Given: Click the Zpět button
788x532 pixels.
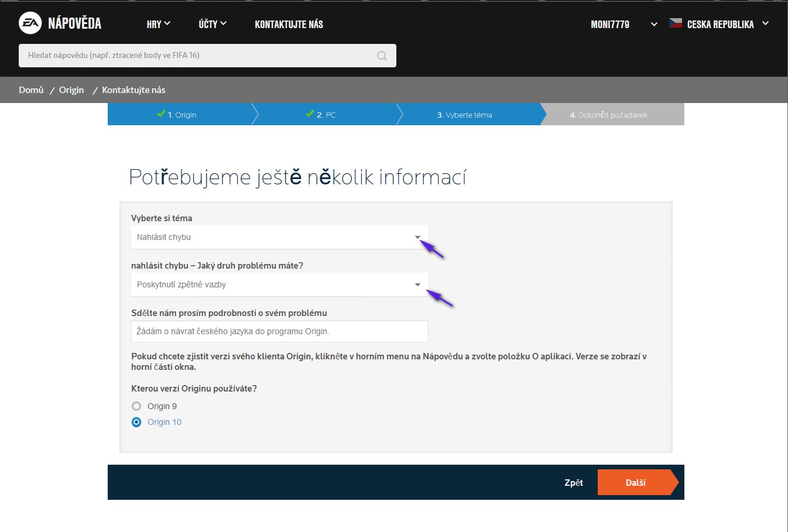Looking at the screenshot, I should [x=574, y=483].
